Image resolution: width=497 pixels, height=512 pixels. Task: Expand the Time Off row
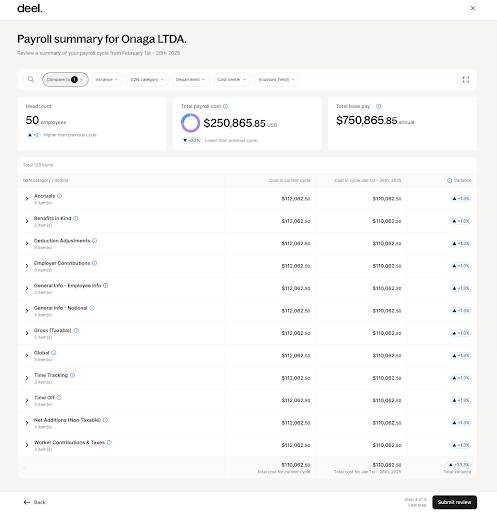point(27,400)
